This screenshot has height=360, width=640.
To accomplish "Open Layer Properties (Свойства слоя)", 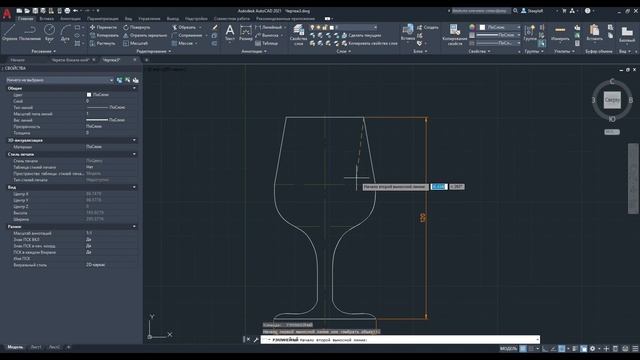I will tap(298, 34).
